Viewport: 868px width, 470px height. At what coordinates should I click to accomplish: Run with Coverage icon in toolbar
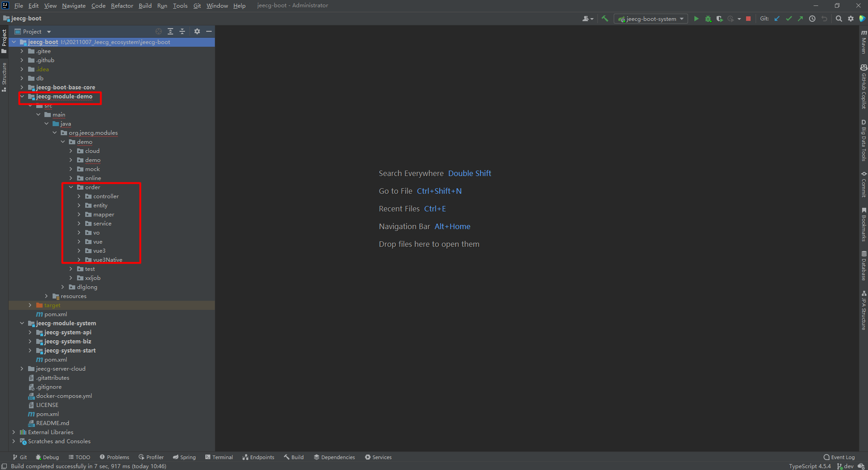[719, 19]
